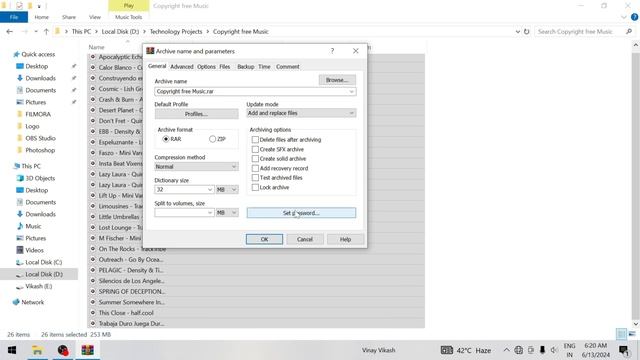Enable Test archived files
This screenshot has height=360, width=640.
pyautogui.click(x=255, y=178)
